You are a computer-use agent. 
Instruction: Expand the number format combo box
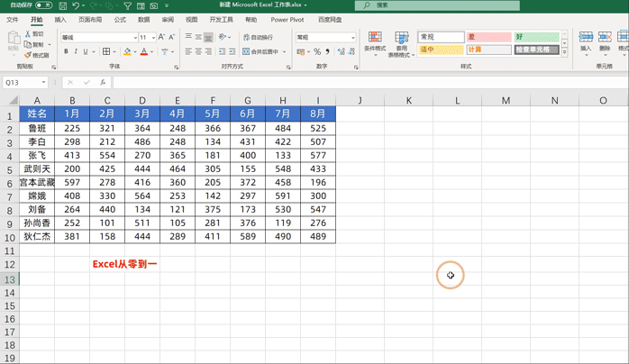point(352,38)
